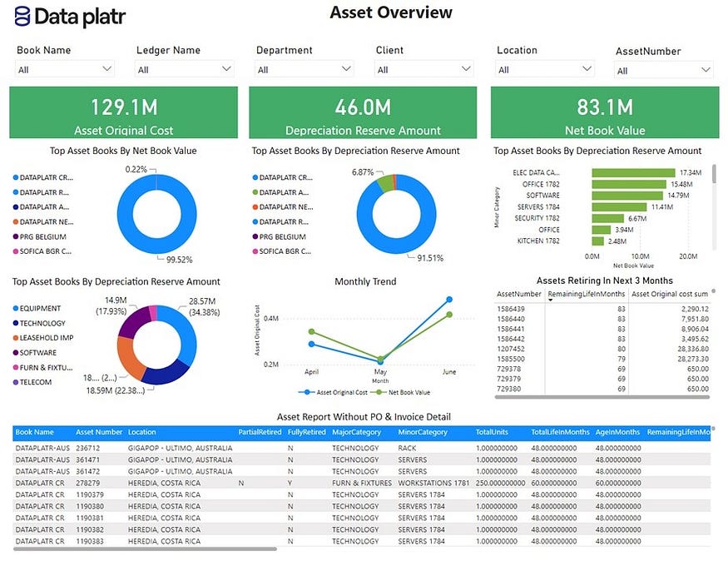Sort by RemainingLifeInMonths in retiring table
728x566 pixels.
(x=586, y=294)
